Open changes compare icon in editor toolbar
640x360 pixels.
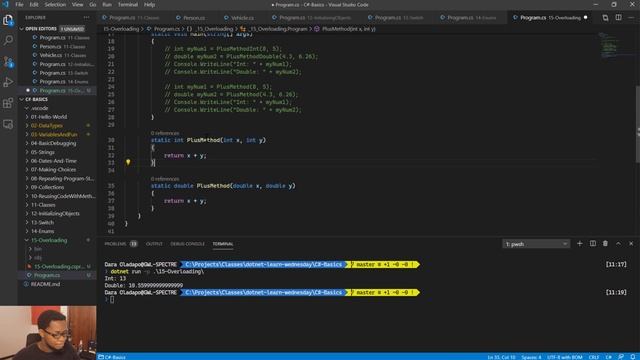pos(605,18)
